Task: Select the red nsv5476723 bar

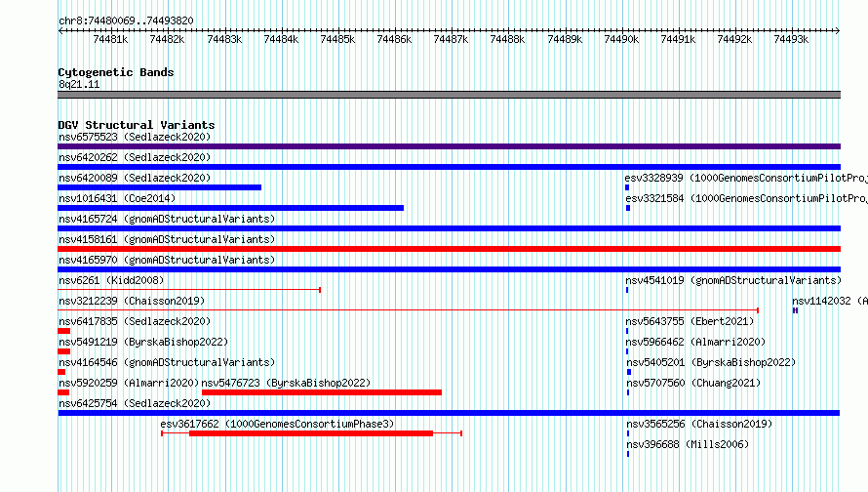Action: point(322,392)
